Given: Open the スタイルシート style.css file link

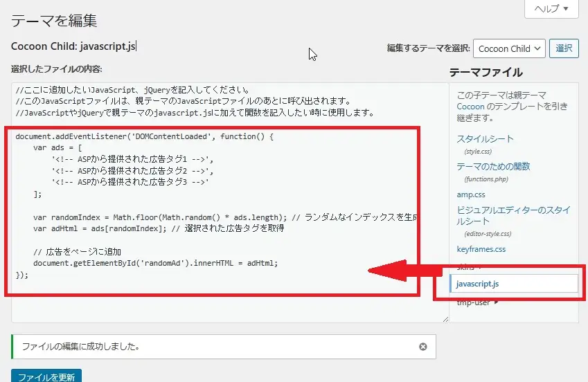Looking at the screenshot, I should click(485, 139).
